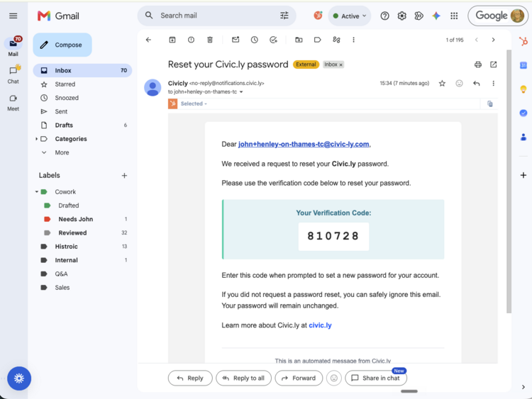Go back to inbox with the back arrow

click(148, 40)
